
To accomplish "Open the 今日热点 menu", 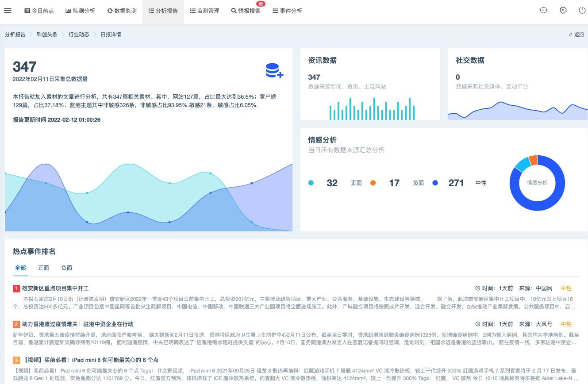I will 39,11.
